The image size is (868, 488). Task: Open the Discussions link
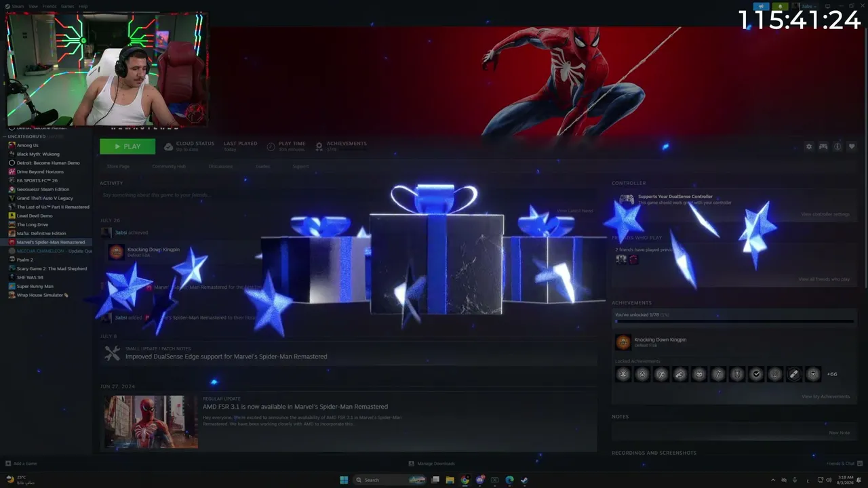pos(220,167)
